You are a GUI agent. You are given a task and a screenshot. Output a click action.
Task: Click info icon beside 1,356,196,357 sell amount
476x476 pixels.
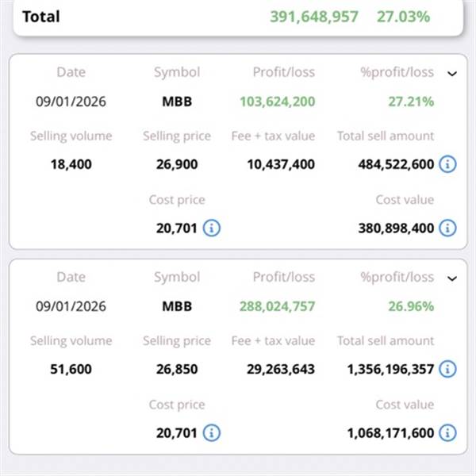click(x=447, y=369)
